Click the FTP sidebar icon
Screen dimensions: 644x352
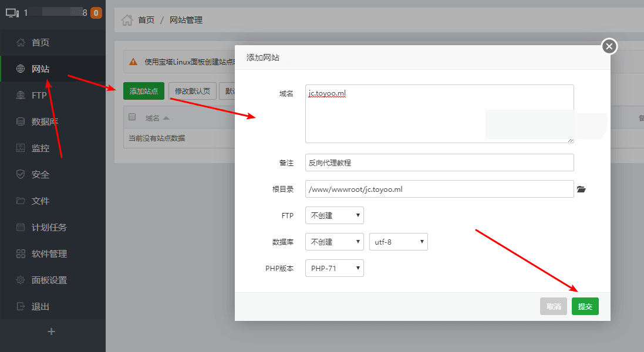coord(21,95)
